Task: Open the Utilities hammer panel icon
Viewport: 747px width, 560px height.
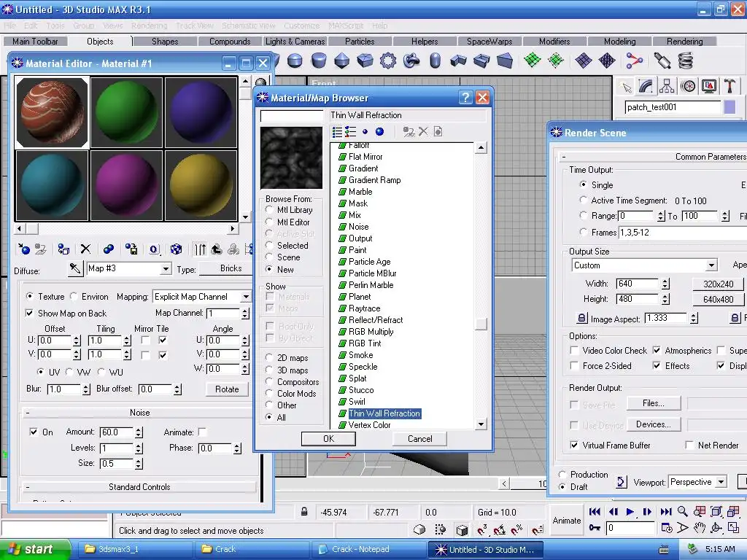Action: click(729, 86)
